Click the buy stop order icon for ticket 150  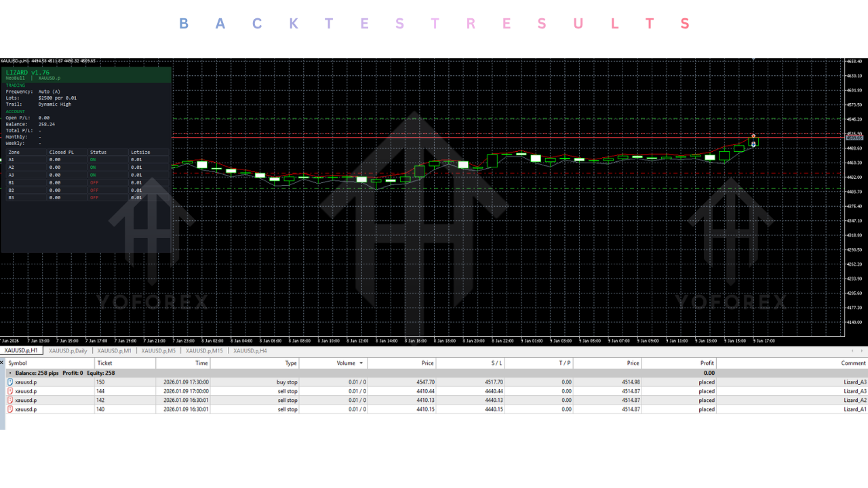tap(10, 382)
